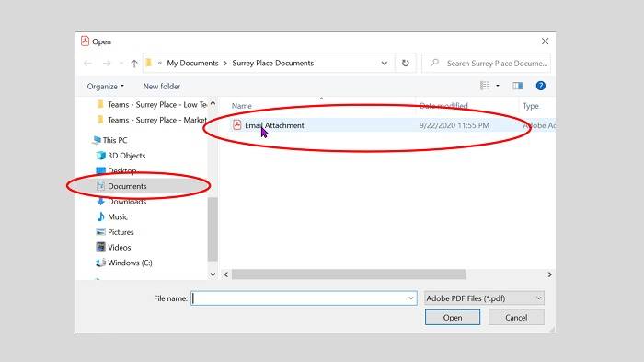
Task: Click the Open button
Action: point(453,318)
